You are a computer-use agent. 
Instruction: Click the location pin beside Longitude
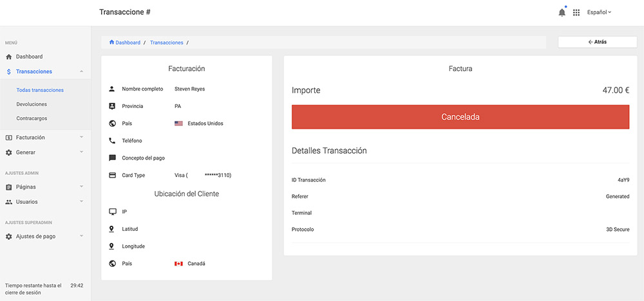tap(111, 246)
